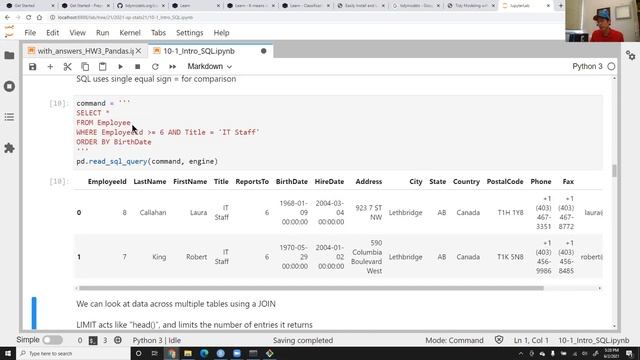Image resolution: width=640 pixels, height=360 pixels.
Task: Click the notebook vertical scrollbar thumb
Action: pyautogui.click(x=614, y=171)
